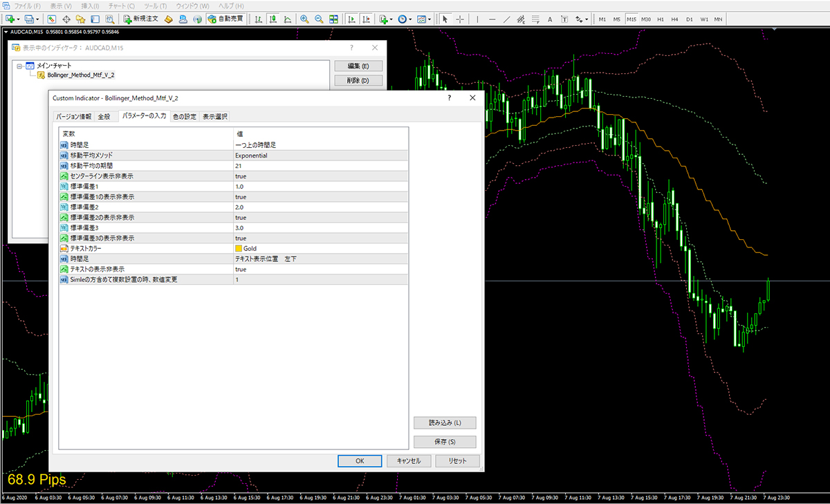Viewport: 830px width, 504px height.
Task: Open MetaEditor via yellow book icon
Action: [169, 19]
